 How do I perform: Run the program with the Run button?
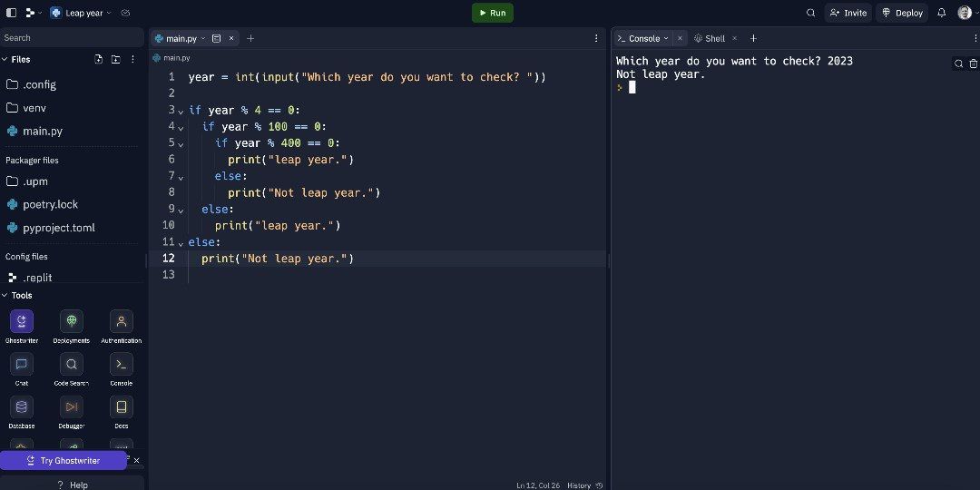[x=493, y=13]
